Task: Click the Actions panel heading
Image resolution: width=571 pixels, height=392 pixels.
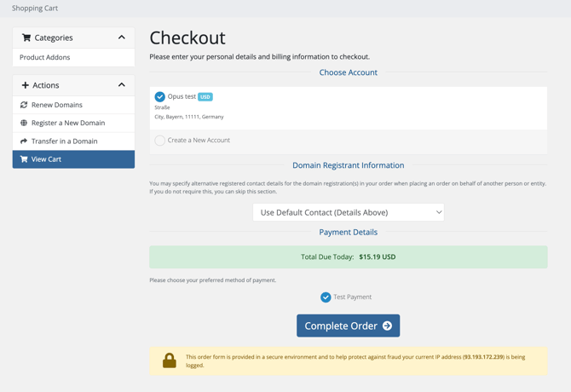Action: (x=73, y=85)
